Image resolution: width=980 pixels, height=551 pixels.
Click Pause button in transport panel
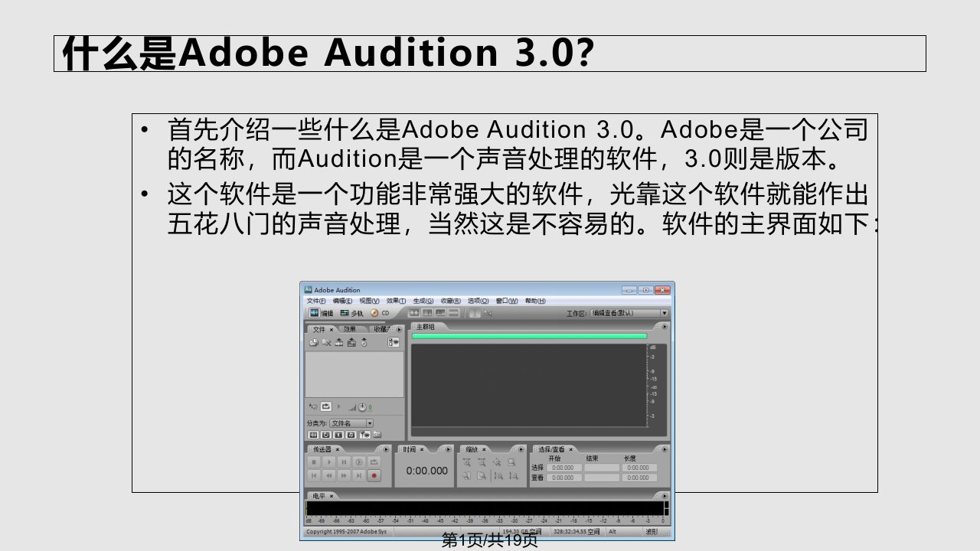pyautogui.click(x=344, y=462)
